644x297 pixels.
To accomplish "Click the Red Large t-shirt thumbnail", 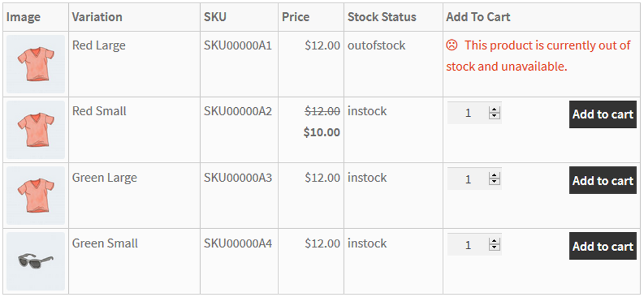I will 36,64.
